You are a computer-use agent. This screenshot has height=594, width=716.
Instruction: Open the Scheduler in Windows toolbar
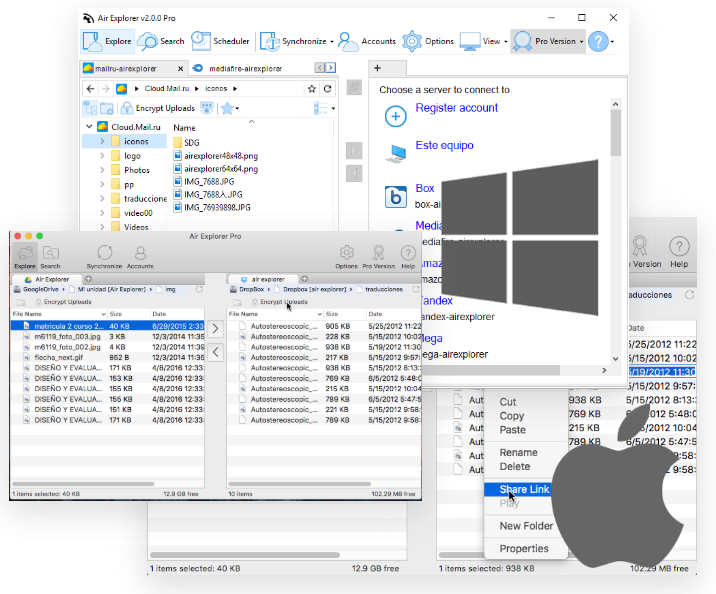(220, 41)
